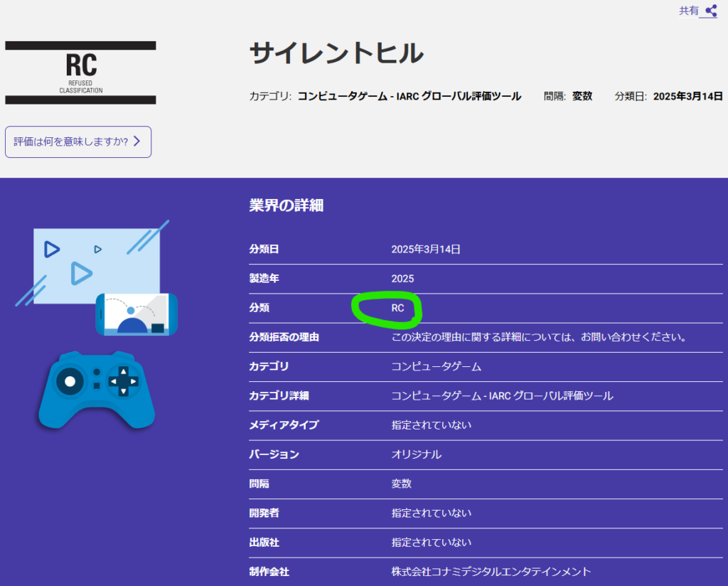
Task: Click the header 間隔 value 変数
Action: (x=582, y=96)
